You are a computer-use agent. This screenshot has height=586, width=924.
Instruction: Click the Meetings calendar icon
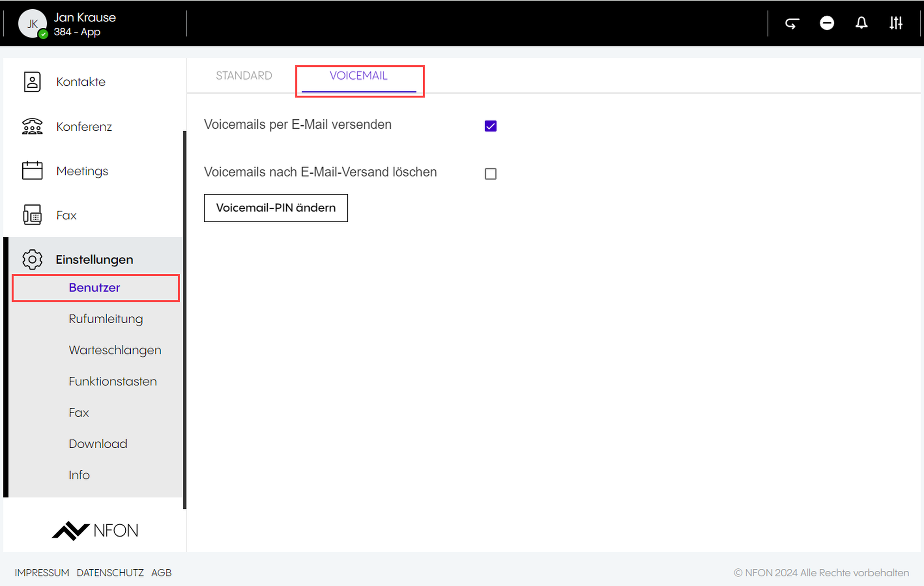[32, 171]
